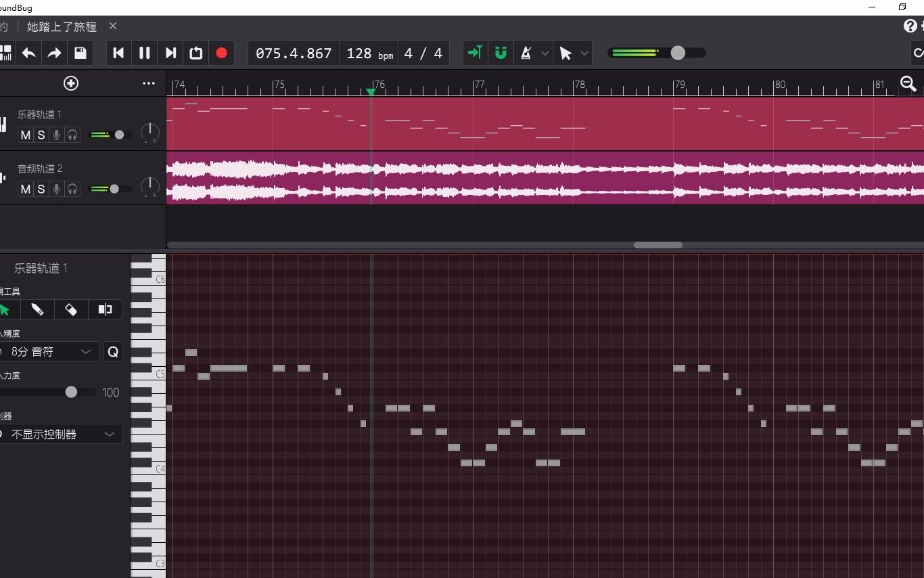Click the pan knob of 乐器轨道 1

click(149, 133)
